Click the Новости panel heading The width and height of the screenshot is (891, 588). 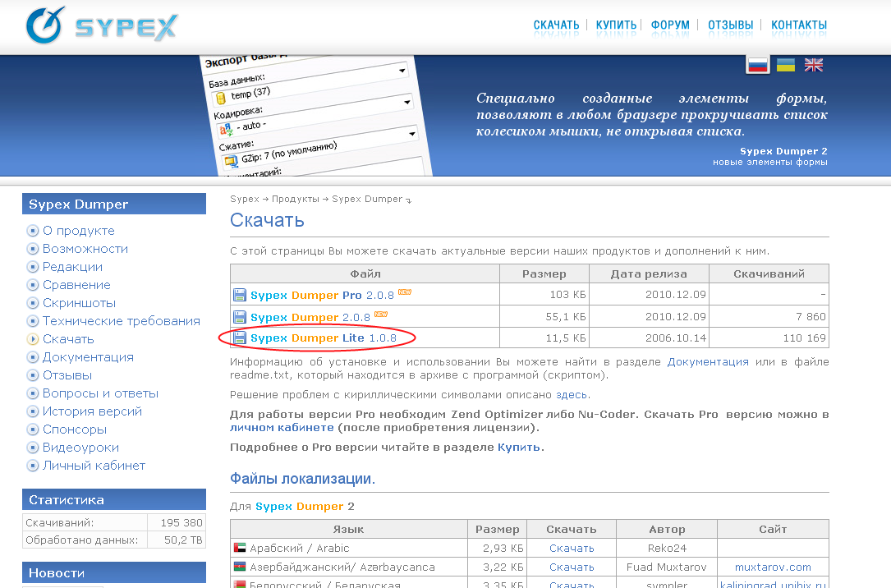pyautogui.click(x=113, y=572)
